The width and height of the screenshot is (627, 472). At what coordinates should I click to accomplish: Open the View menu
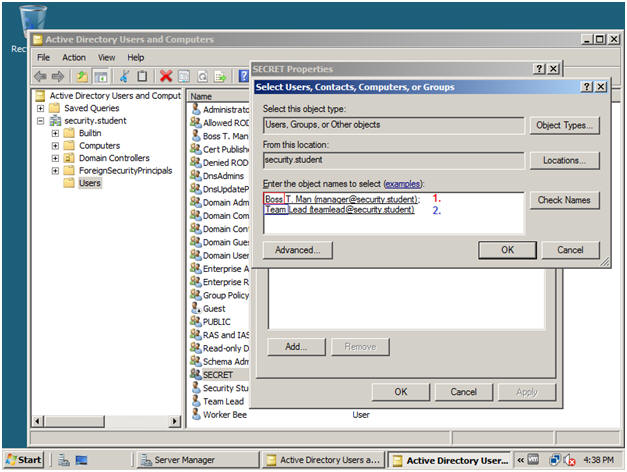(106, 58)
